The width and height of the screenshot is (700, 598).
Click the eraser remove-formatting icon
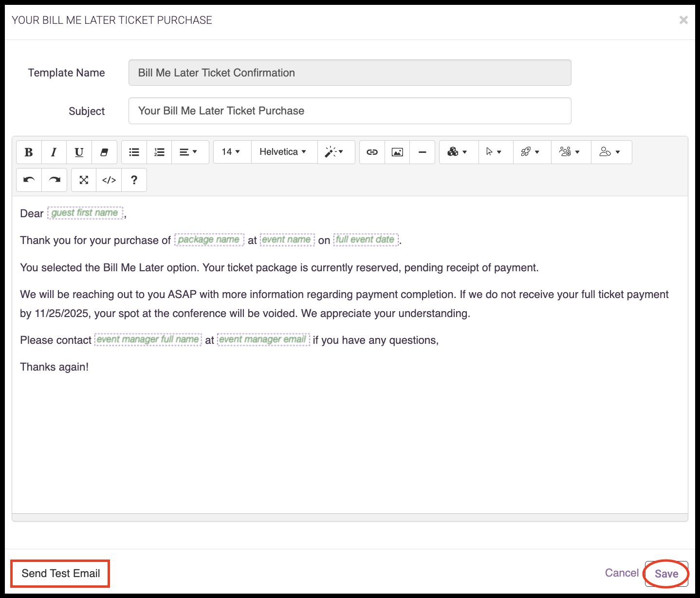tap(104, 152)
